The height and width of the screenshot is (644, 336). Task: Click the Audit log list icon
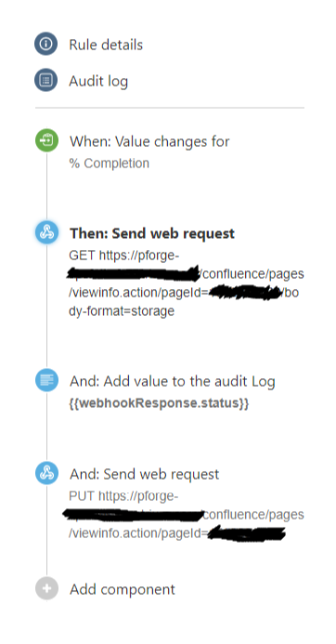pos(46,80)
